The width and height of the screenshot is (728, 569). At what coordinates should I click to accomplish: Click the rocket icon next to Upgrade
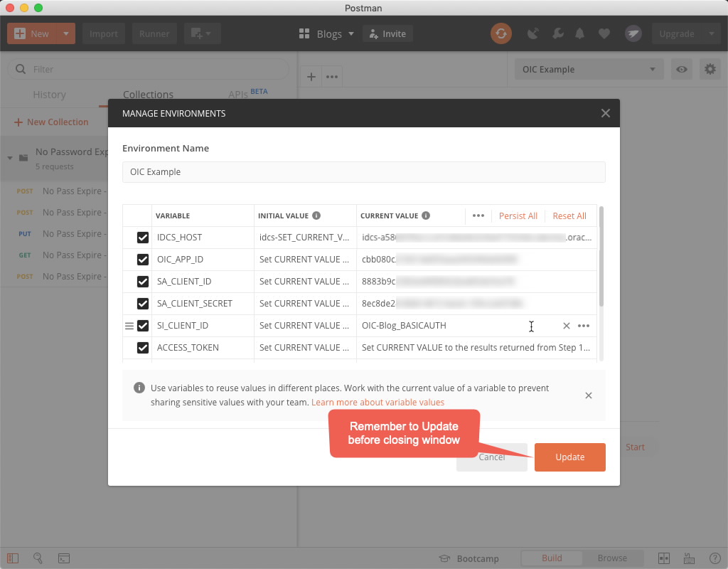(633, 33)
